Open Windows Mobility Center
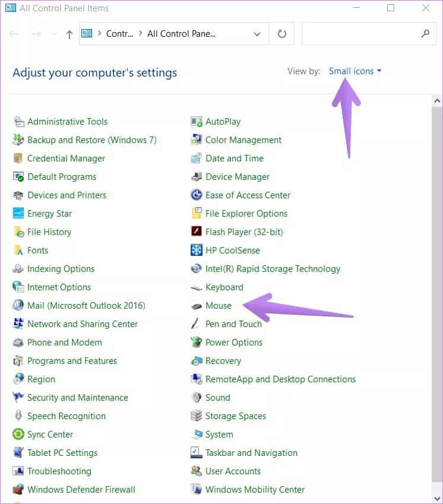This screenshot has width=443, height=504. click(x=255, y=490)
